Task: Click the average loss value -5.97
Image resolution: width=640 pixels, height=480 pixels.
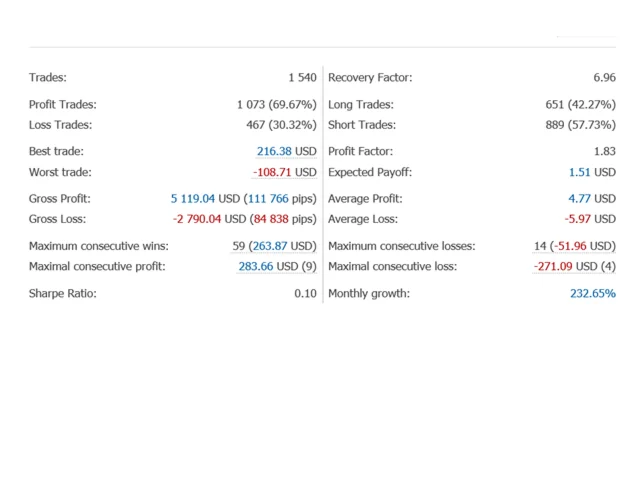Action: click(578, 219)
